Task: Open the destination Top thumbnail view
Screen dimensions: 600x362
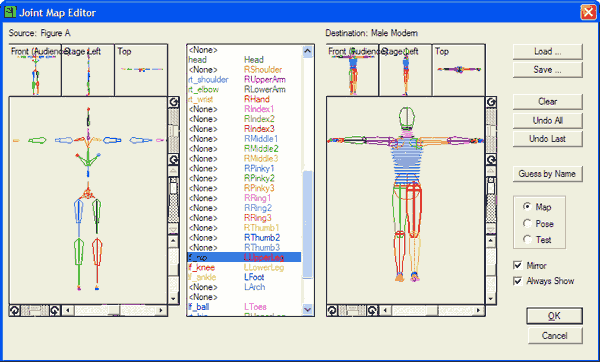Action: (x=459, y=70)
